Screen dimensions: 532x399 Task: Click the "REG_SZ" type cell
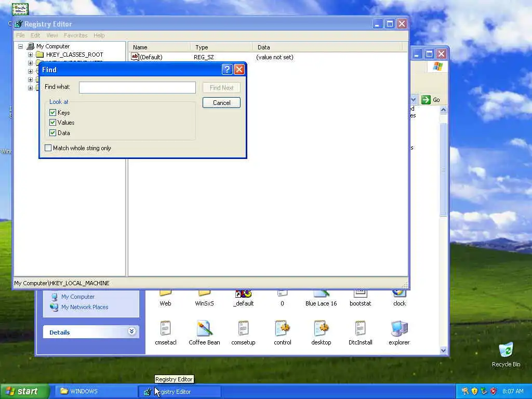[204, 57]
